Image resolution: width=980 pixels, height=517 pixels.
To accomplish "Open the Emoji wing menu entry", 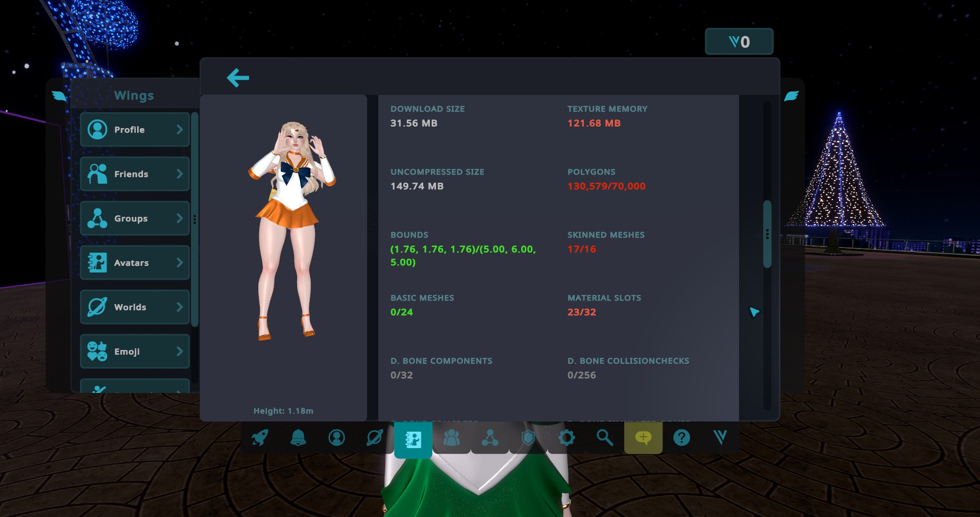I will point(135,352).
